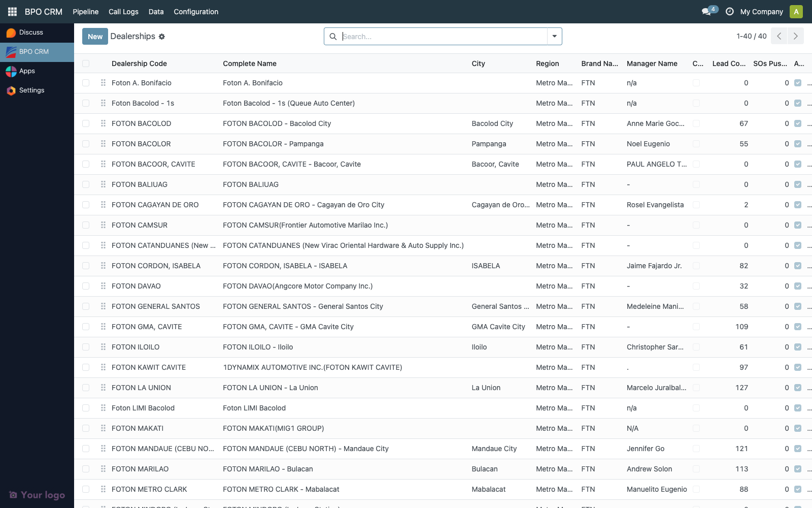This screenshot has width=812, height=508.
Task: Enable the checked toggle on FOTON DAVAO row
Action: pyautogui.click(x=796, y=286)
